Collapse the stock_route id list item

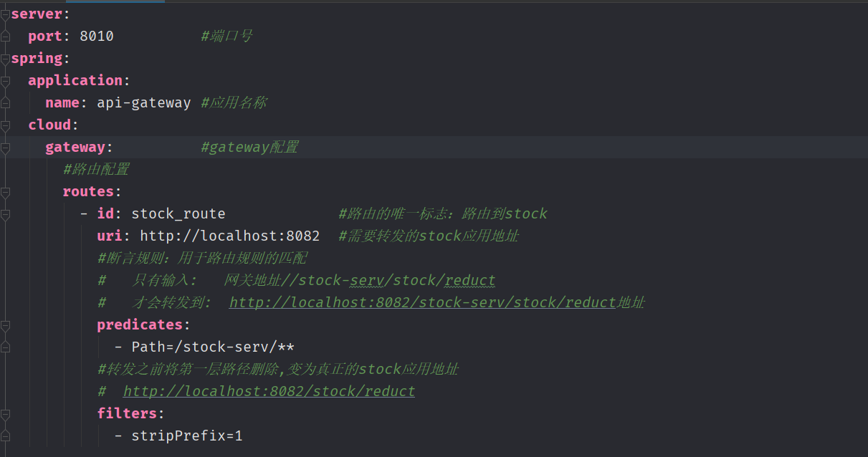5,214
